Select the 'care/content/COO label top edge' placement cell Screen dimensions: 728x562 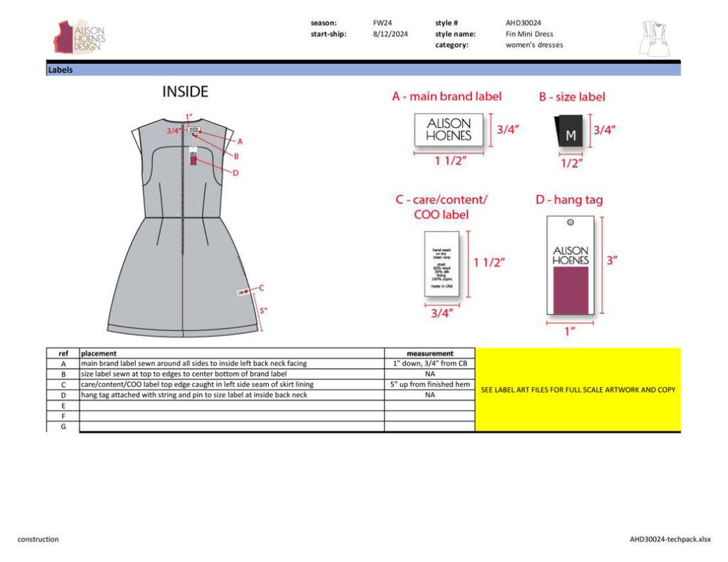[x=232, y=384]
